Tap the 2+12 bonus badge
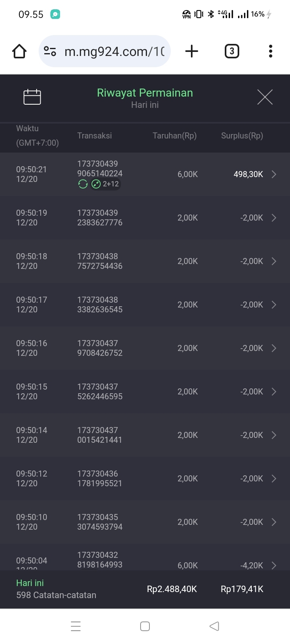 tap(106, 184)
